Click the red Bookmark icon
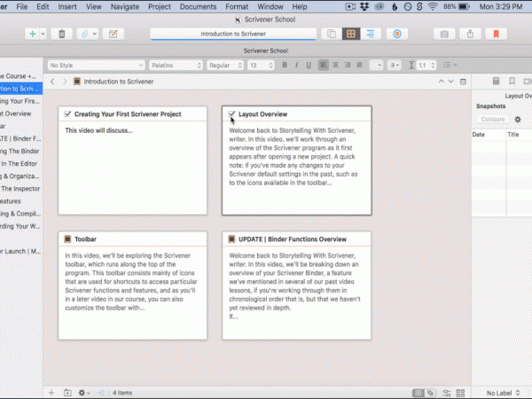The width and height of the screenshot is (532, 399). (495, 35)
